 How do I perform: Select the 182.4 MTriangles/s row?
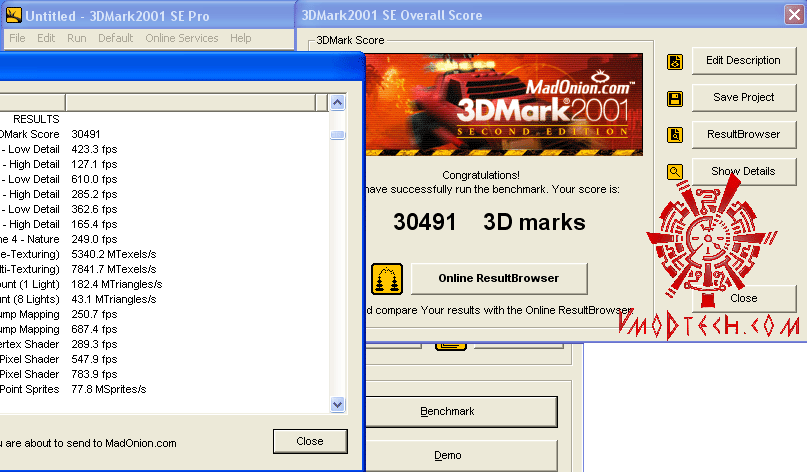[x=165, y=284]
